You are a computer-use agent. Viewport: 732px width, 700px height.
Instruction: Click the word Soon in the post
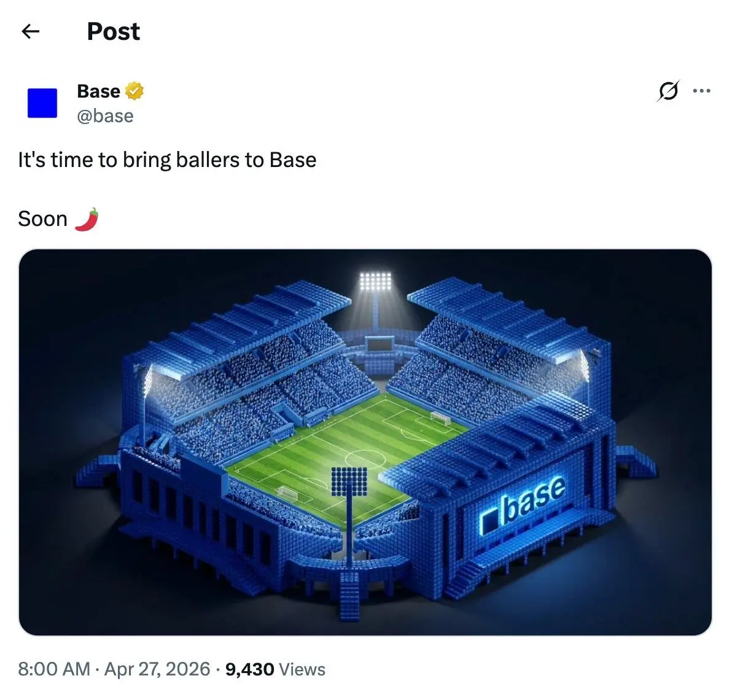42,218
